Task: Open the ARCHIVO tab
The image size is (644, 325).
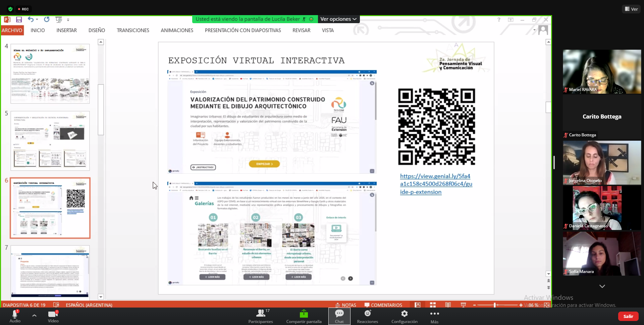Action: pos(12,30)
